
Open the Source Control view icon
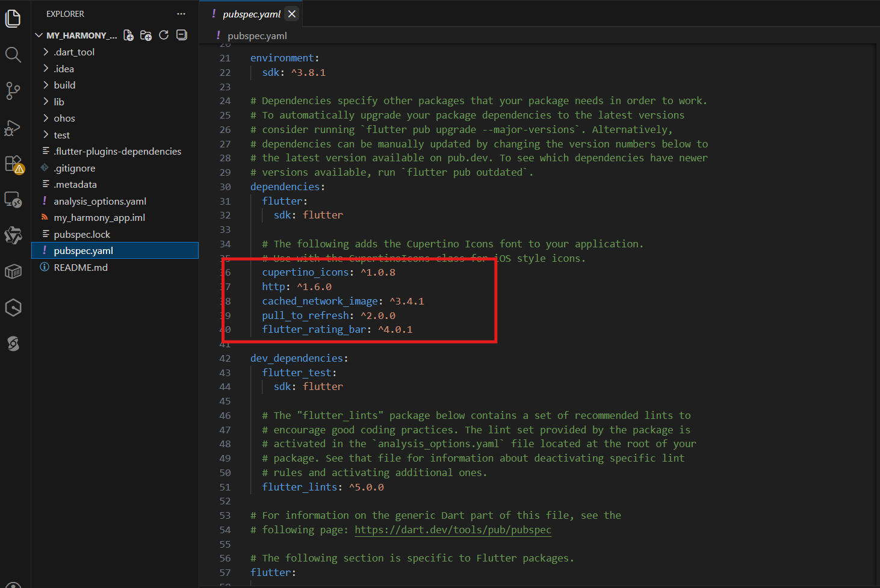pos(13,91)
